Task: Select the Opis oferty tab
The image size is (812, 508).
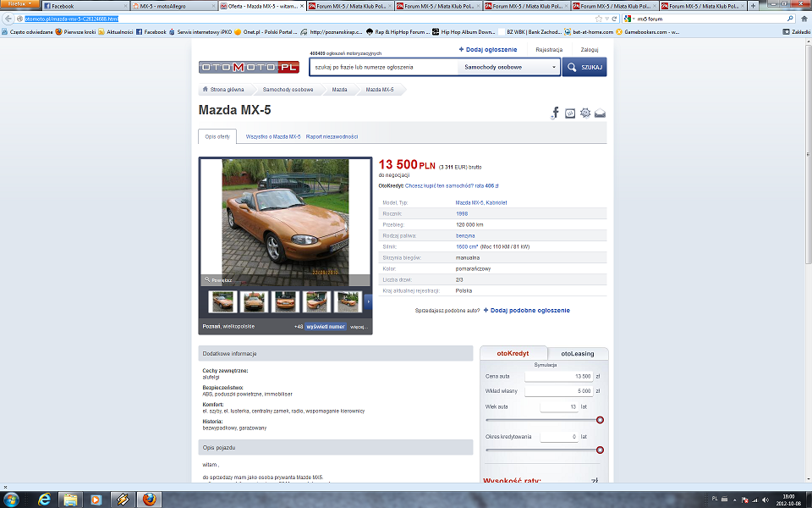Action: pos(217,136)
